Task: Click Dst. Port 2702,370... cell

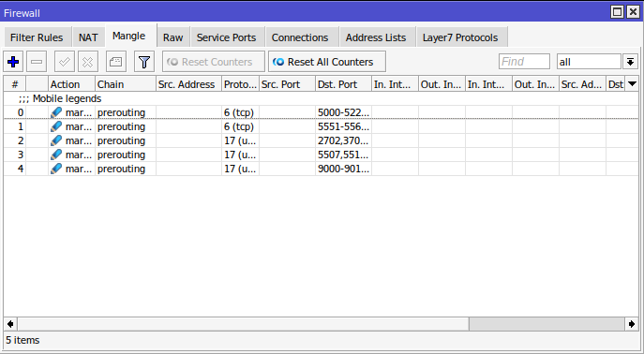Action: (343, 140)
